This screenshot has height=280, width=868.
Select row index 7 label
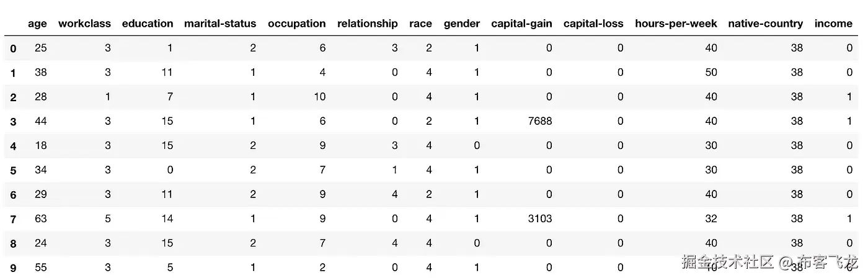tap(13, 219)
